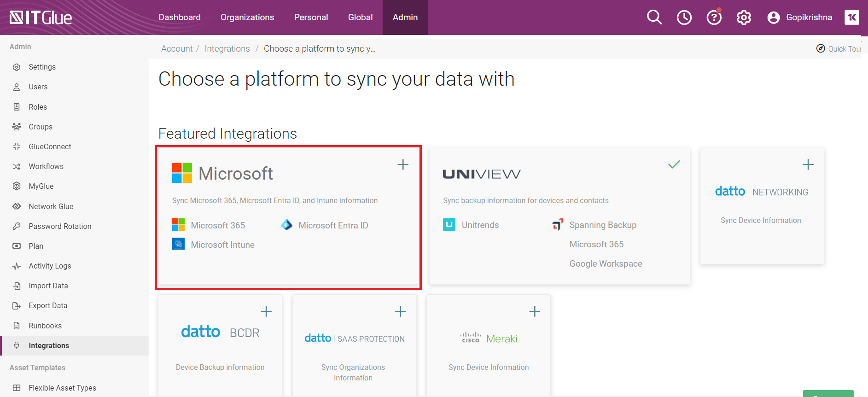Go to Account breadcrumb link

177,48
